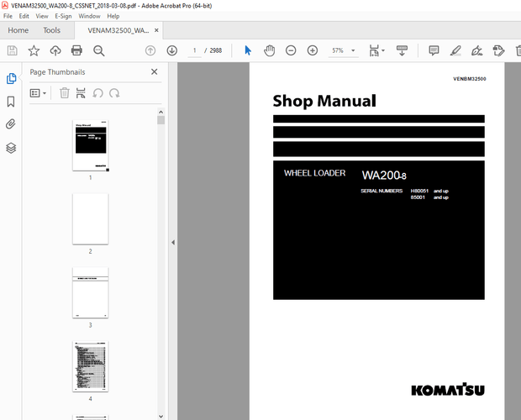Switch to the Tools tab
The image size is (521, 420).
point(51,30)
